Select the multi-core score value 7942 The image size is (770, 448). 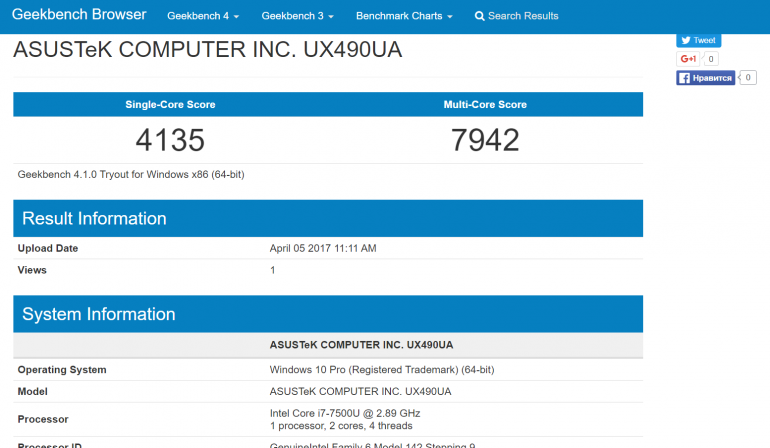click(x=485, y=140)
